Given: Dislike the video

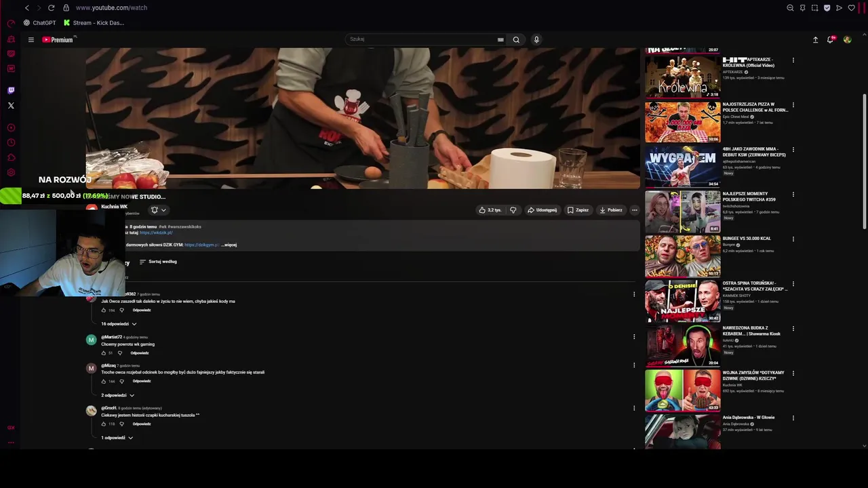Looking at the screenshot, I should click(513, 210).
